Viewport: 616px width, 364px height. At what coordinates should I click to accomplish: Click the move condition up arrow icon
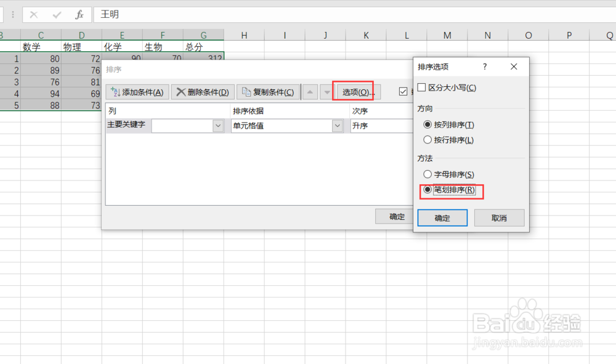[x=310, y=91]
